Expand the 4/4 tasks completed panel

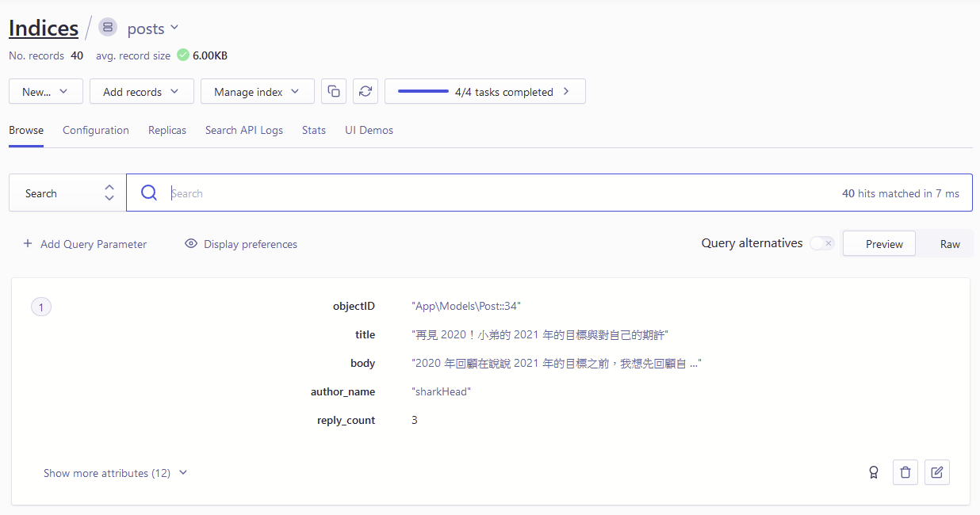click(485, 91)
